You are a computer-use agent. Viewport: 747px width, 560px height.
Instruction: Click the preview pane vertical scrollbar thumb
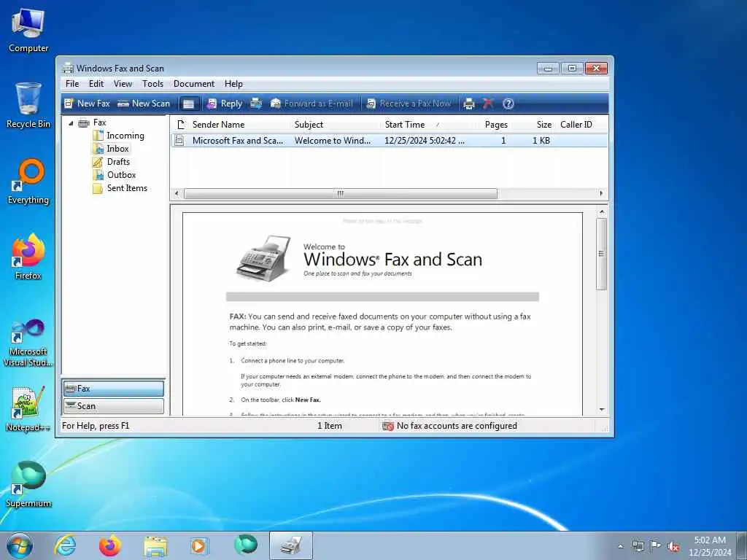pyautogui.click(x=601, y=254)
